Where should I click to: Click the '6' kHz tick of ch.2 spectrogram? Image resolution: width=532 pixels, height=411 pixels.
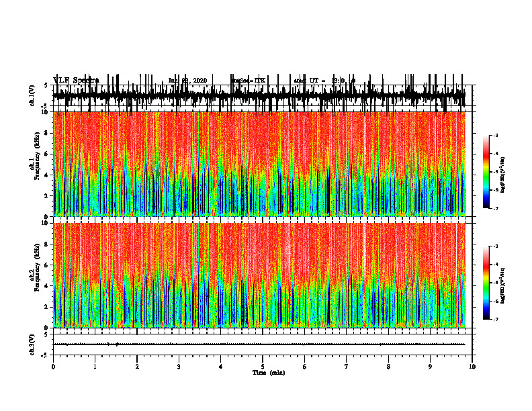(47, 265)
